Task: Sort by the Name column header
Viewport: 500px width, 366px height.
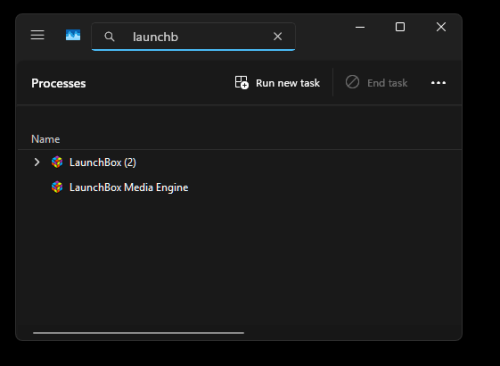Action: (x=45, y=139)
